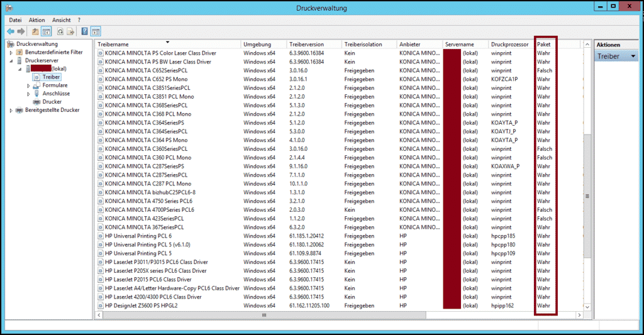Toggle the console tree pane toolbar icon
The height and width of the screenshot is (335, 644).
point(47,31)
